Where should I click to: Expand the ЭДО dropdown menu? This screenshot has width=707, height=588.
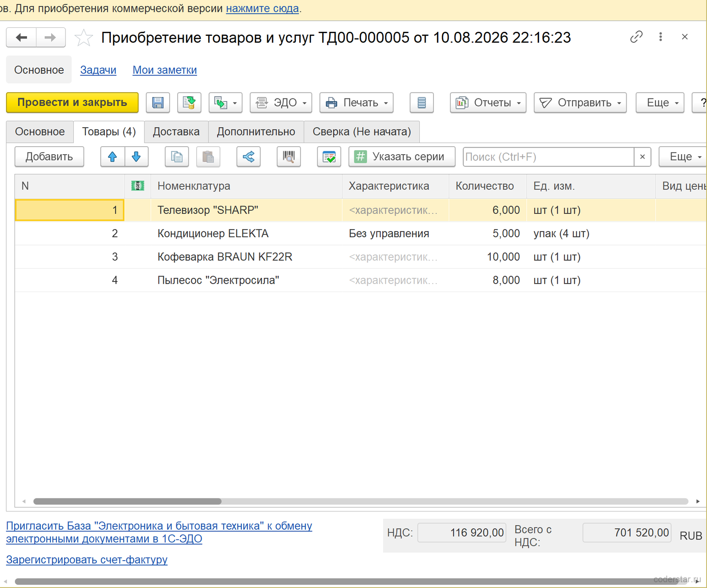(281, 102)
